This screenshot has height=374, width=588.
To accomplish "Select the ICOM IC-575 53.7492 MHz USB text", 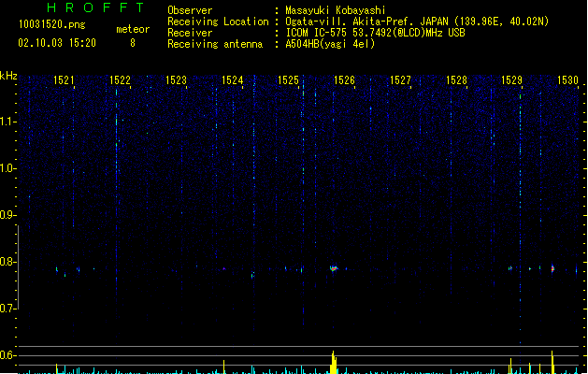I will coord(376,33).
